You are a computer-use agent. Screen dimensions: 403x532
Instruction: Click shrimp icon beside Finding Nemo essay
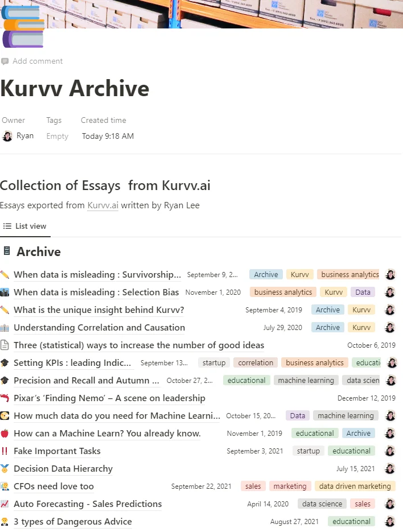tap(5, 398)
